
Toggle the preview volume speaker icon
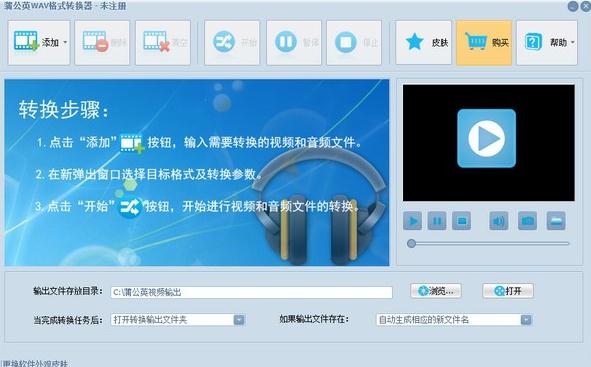(498, 221)
